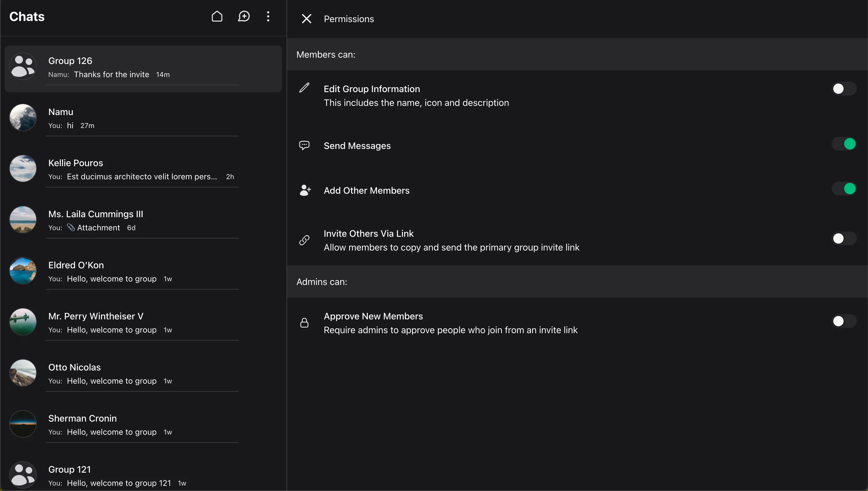Open Kellie Pouros avatar thumbnail
The width and height of the screenshot is (868, 491).
(x=23, y=168)
